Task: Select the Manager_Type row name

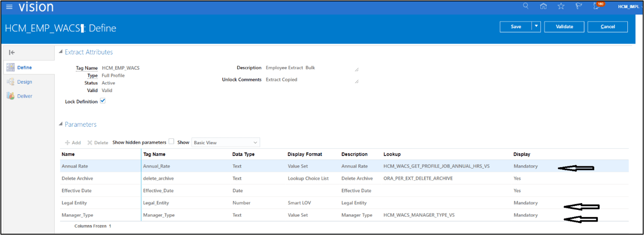Action: click(x=77, y=215)
